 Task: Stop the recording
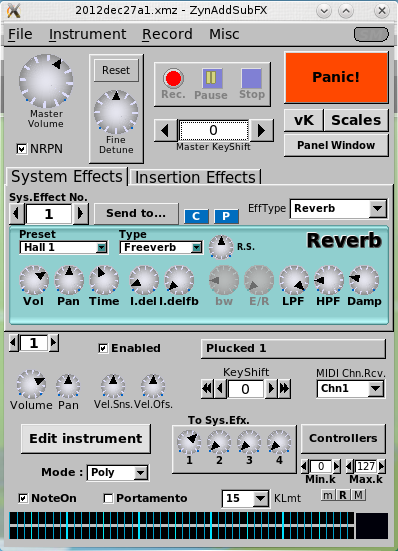click(x=252, y=78)
